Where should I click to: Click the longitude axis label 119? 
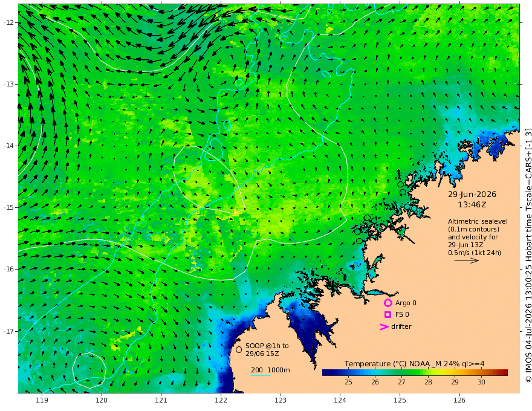(42, 400)
